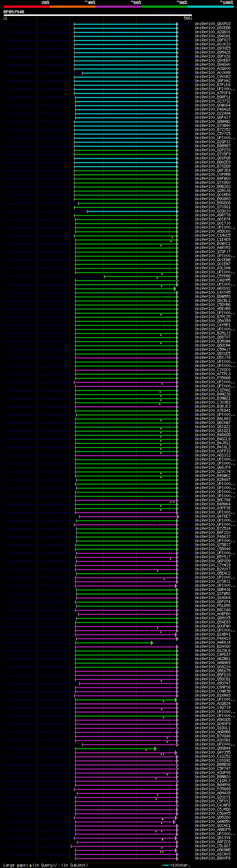Open hit UniRef100_Q8IQZ2
The image size is (237, 868).
pyautogui.click(x=213, y=427)
